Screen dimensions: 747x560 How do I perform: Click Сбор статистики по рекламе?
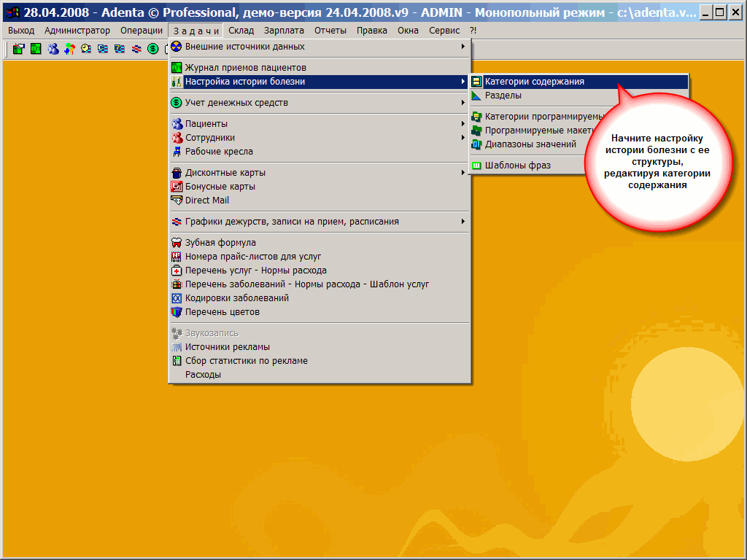tap(246, 361)
